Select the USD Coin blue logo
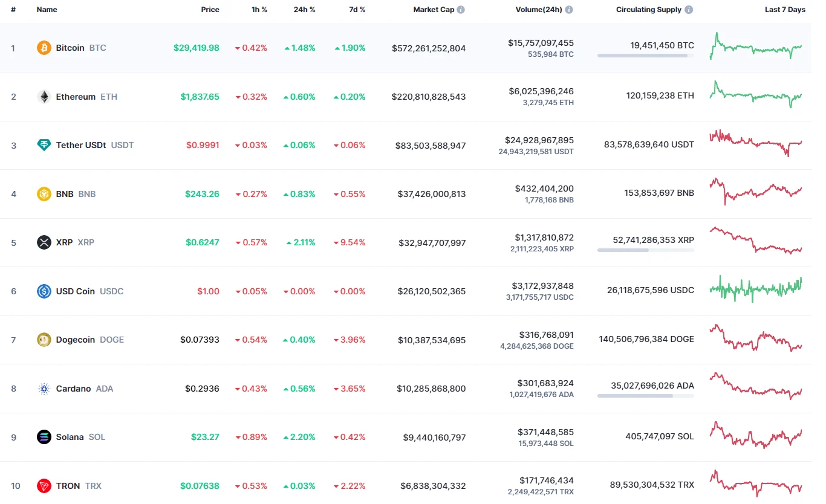Viewport: 826px width, 504px height. click(x=44, y=291)
